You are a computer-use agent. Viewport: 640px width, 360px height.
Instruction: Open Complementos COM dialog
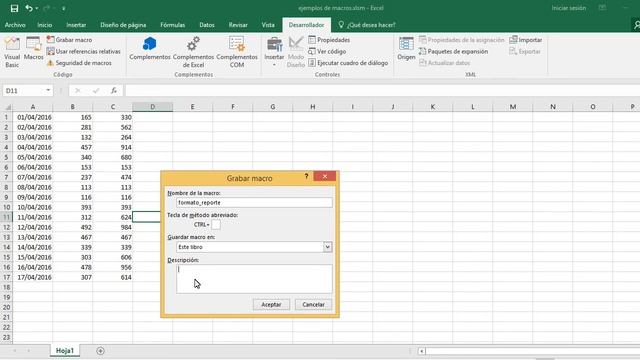coord(237,52)
